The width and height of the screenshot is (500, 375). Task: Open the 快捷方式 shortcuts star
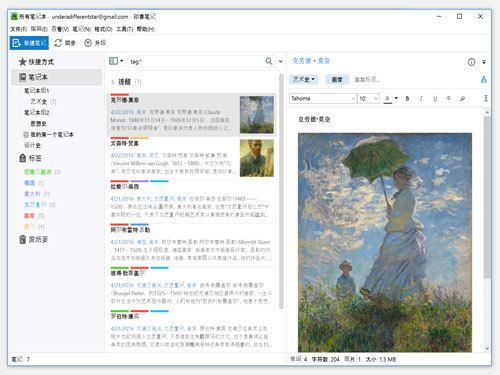coord(23,62)
